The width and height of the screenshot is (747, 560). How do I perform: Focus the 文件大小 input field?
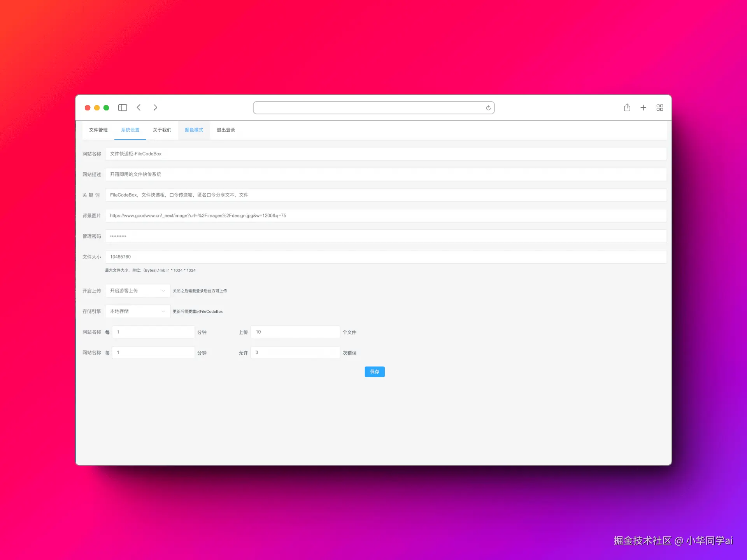pyautogui.click(x=385, y=257)
